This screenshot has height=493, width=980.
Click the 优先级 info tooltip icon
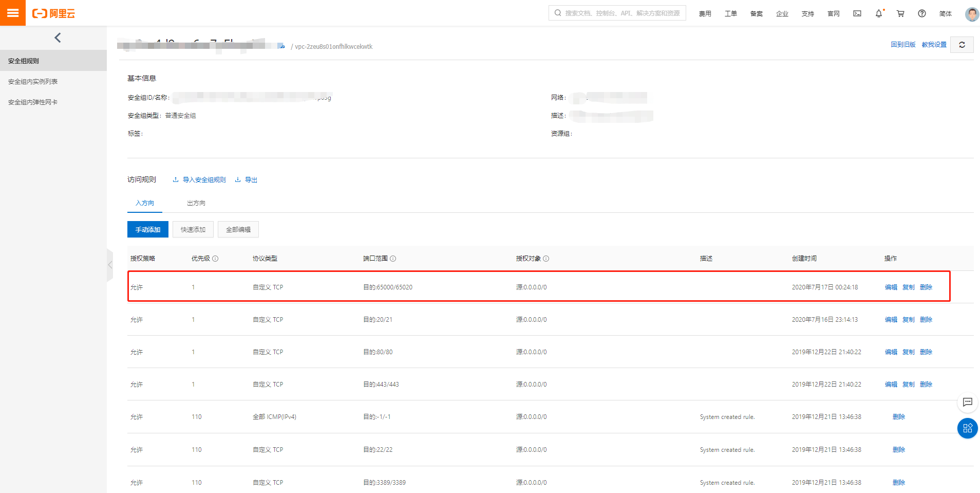tap(216, 259)
